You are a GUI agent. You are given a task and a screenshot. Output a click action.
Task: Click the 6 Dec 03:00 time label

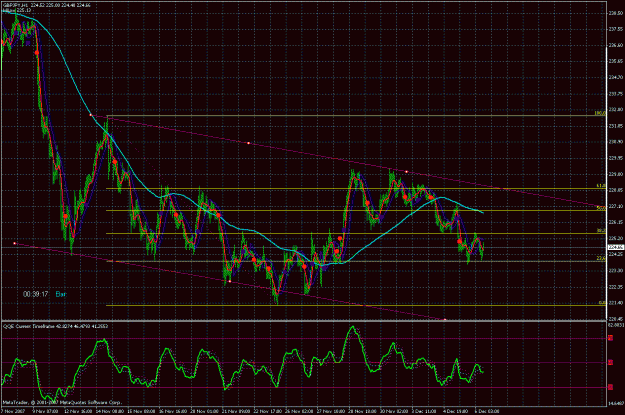tap(487, 411)
